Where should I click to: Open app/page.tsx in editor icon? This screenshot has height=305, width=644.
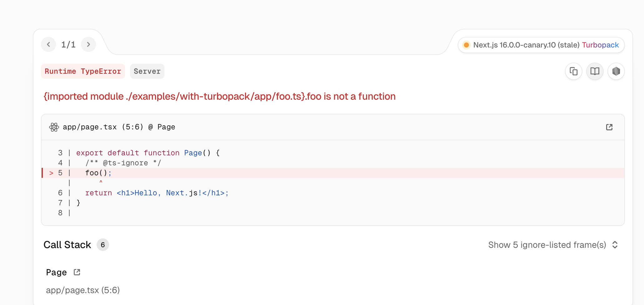pos(609,127)
